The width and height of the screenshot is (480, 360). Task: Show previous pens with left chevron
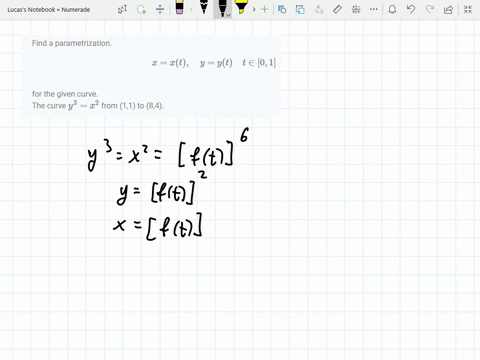(x=191, y=9)
